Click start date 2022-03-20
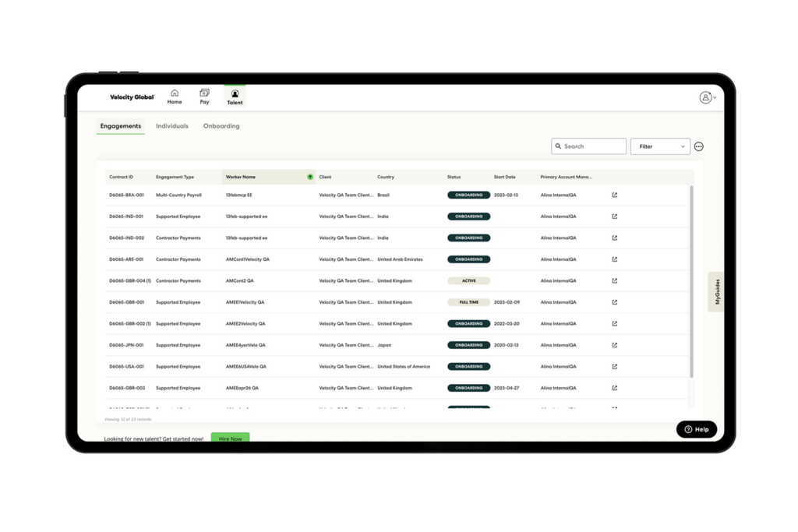 pyautogui.click(x=507, y=323)
